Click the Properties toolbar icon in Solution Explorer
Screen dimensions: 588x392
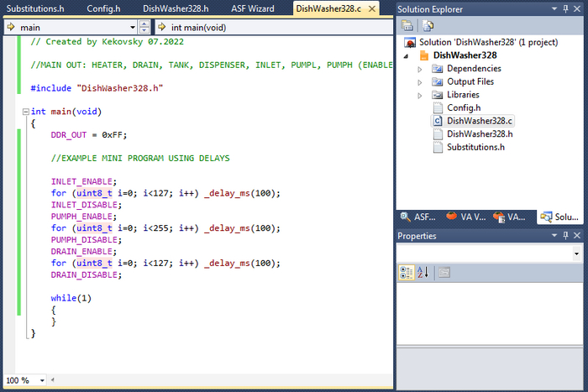[407, 25]
